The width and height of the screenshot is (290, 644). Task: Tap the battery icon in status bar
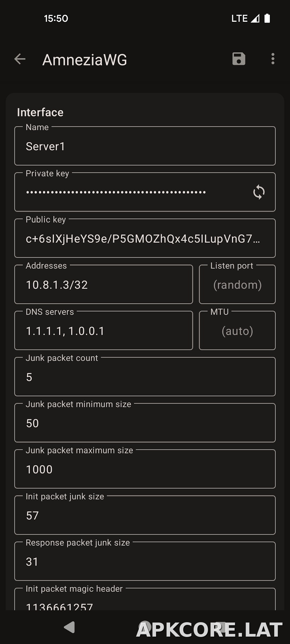267,18
